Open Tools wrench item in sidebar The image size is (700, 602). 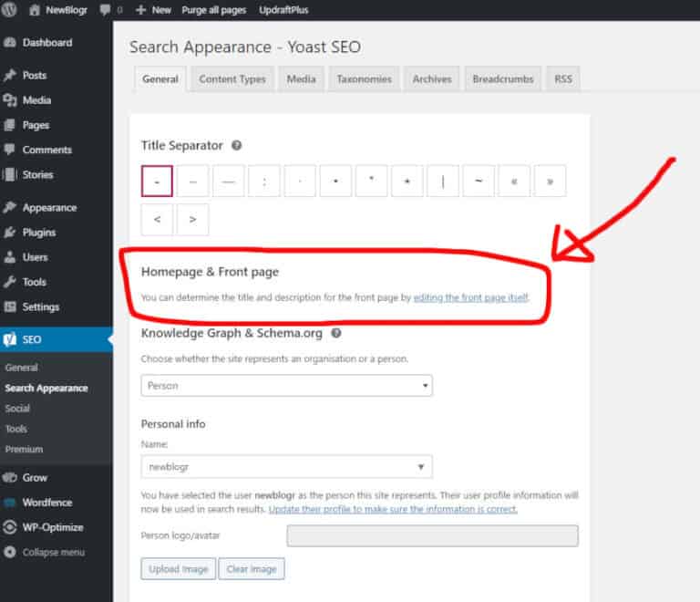tap(34, 282)
